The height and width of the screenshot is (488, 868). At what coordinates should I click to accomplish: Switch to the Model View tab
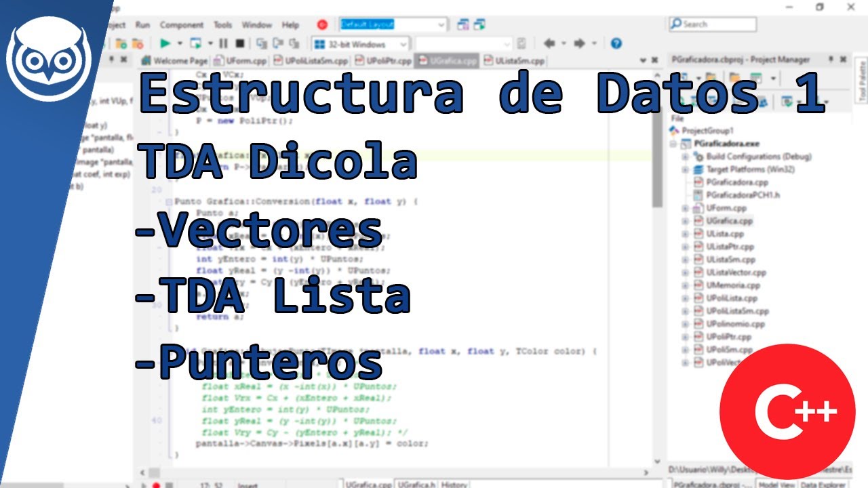[777, 484]
